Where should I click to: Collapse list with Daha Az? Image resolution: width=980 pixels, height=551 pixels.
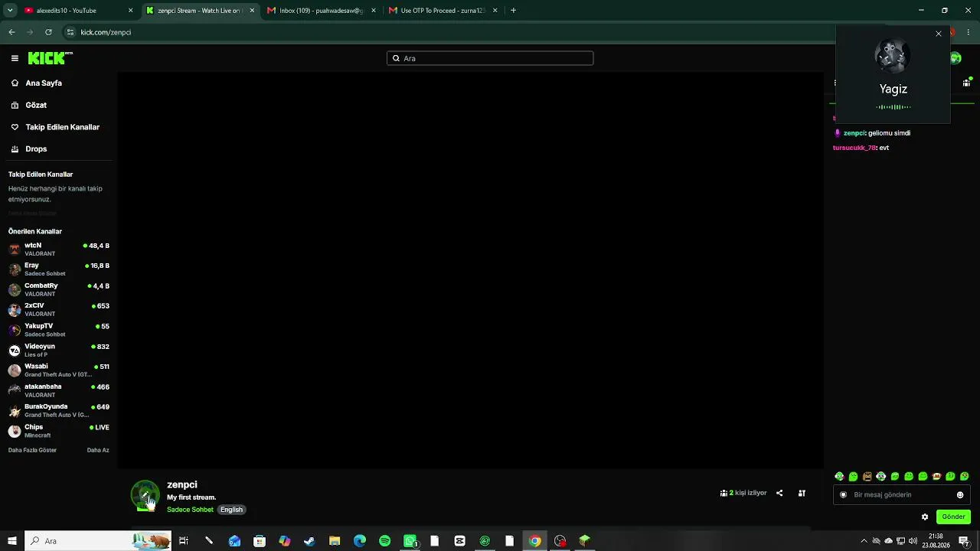click(98, 450)
